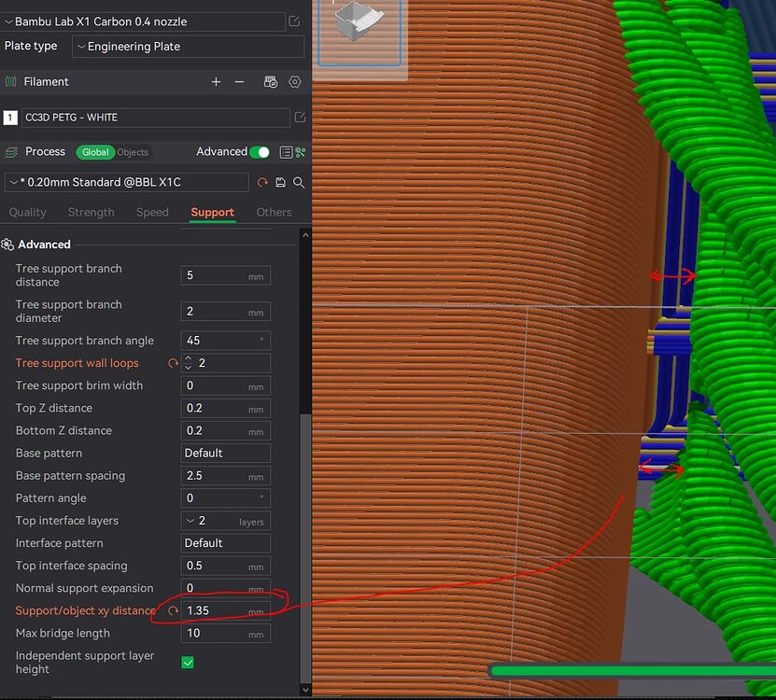
Task: Open the AMS filament sync icon
Action: [270, 81]
